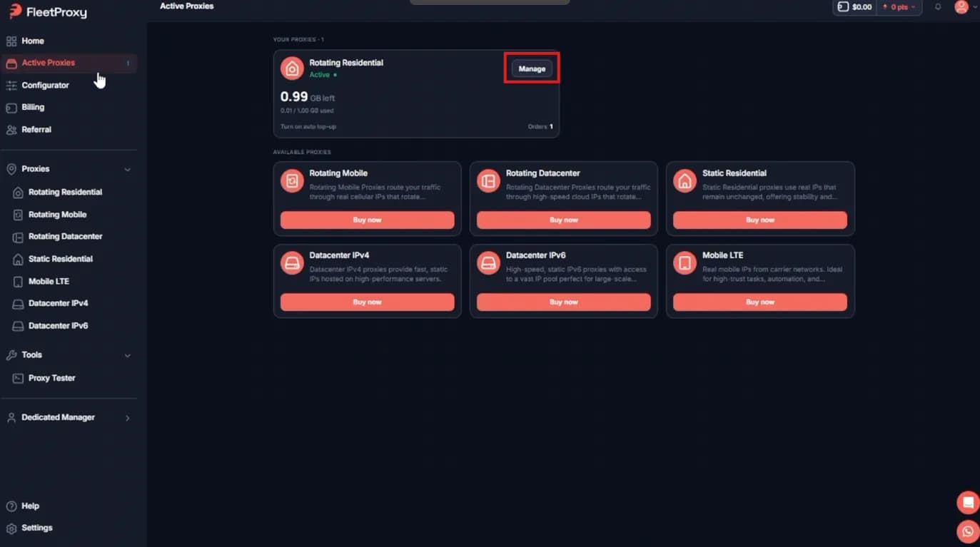Image resolution: width=980 pixels, height=547 pixels.
Task: Click the Rotating Datacenter card icon
Action: coord(488,181)
